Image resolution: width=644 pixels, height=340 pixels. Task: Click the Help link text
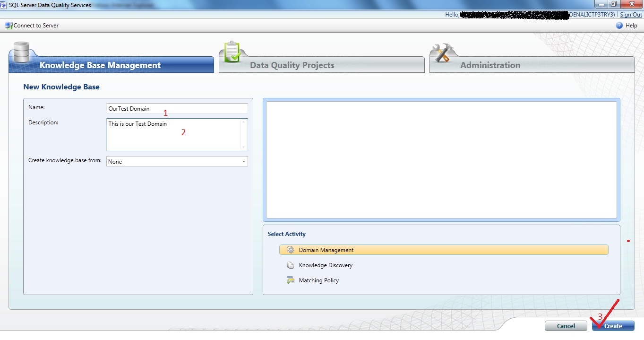coord(631,26)
